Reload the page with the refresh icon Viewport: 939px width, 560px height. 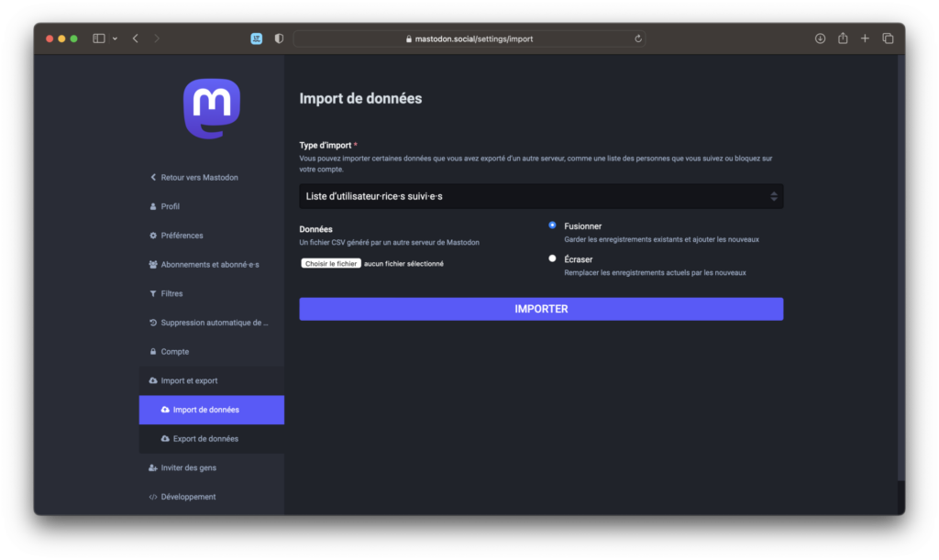click(638, 38)
